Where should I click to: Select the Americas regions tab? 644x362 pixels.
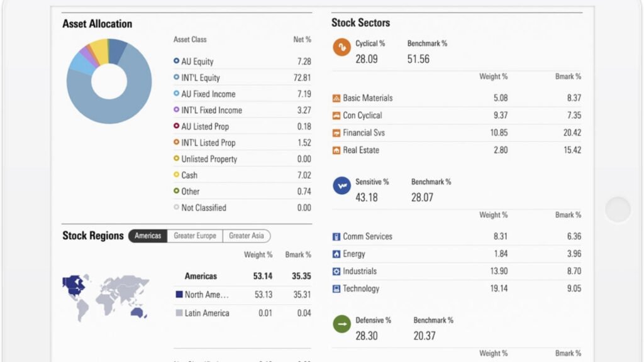click(x=148, y=236)
